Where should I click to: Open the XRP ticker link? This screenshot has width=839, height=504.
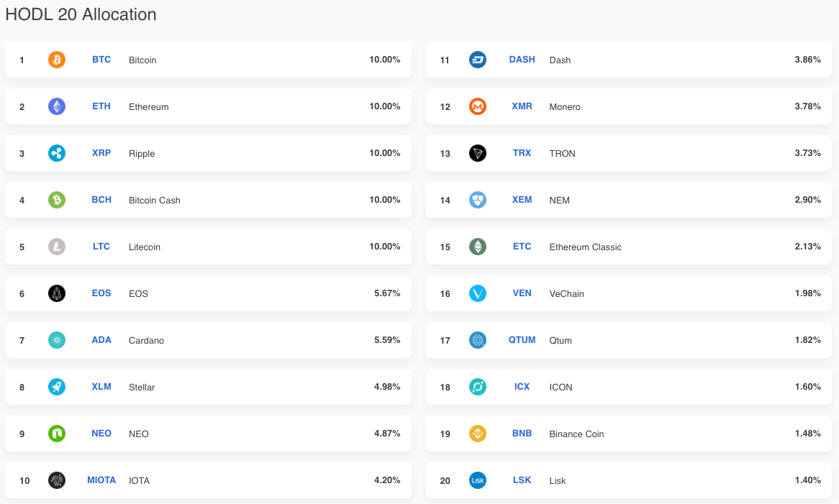101,153
